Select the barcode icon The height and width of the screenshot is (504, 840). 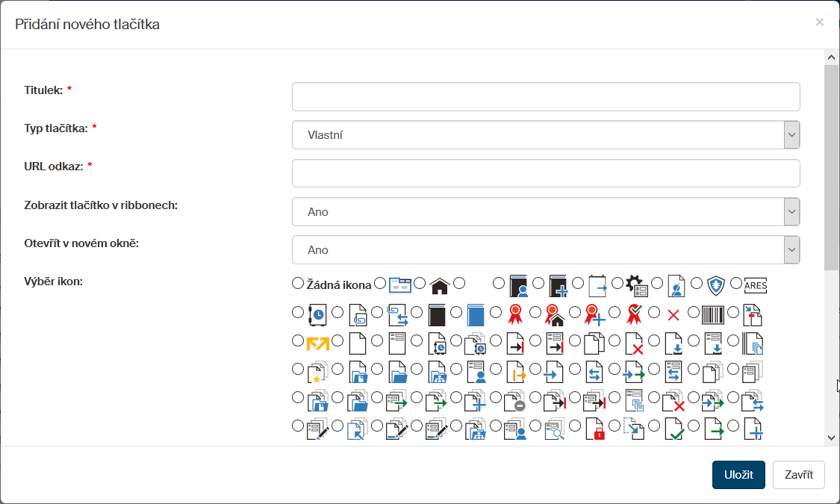click(x=713, y=314)
